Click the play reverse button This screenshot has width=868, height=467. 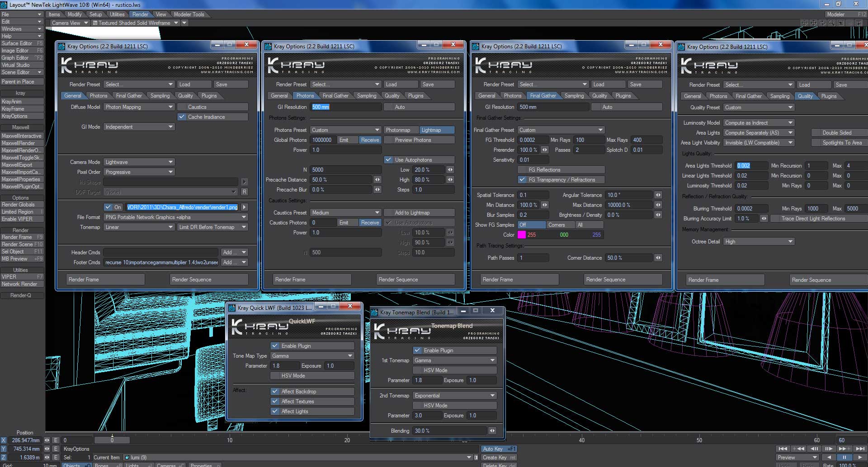(x=829, y=457)
